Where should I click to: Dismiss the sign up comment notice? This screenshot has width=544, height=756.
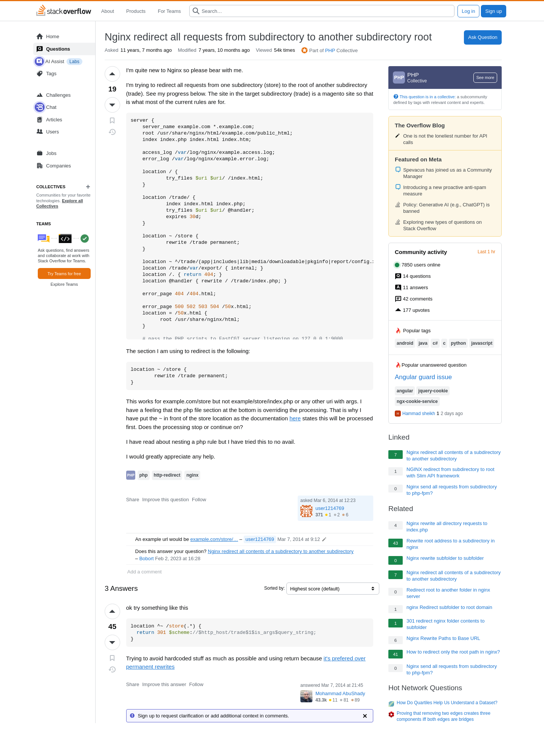[365, 716]
